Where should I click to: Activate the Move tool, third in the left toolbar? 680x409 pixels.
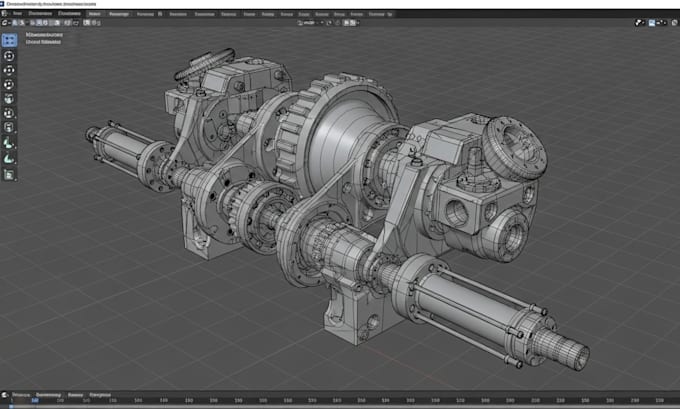pyautogui.click(x=9, y=70)
